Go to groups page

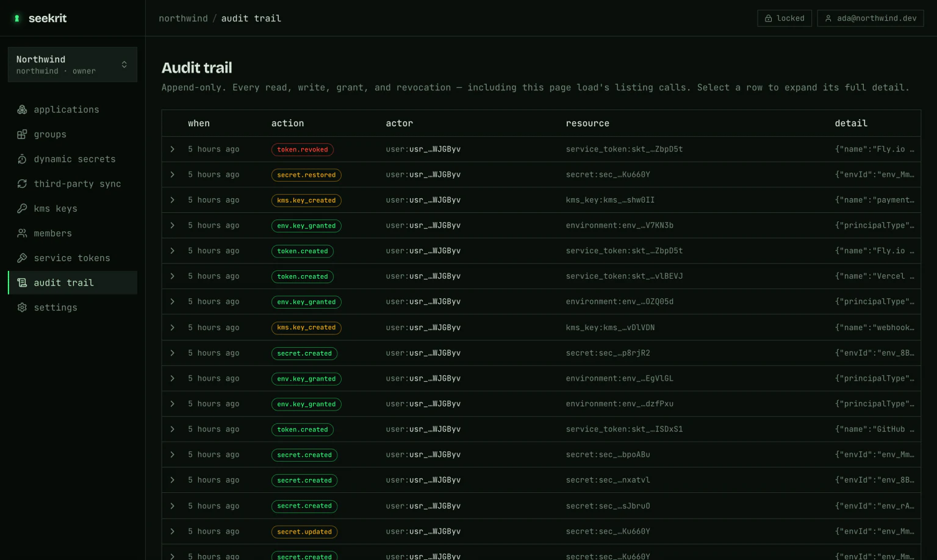[x=73, y=134]
